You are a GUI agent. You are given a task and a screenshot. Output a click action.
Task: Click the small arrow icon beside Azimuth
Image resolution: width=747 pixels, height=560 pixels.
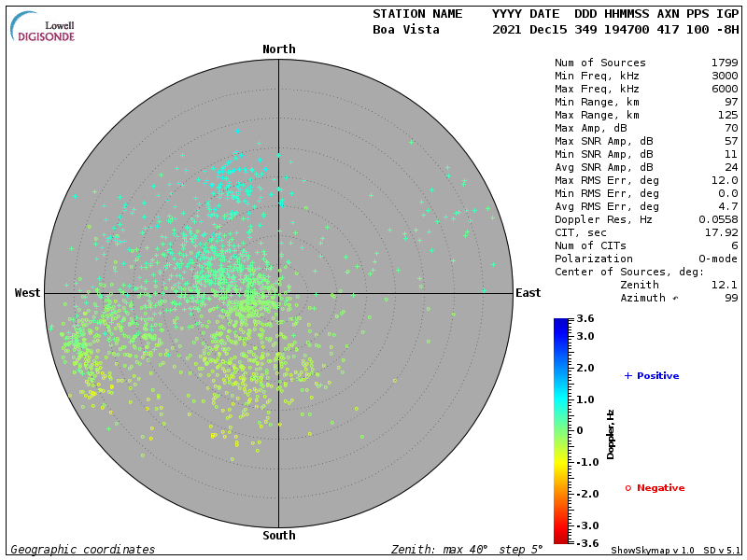click(x=675, y=298)
